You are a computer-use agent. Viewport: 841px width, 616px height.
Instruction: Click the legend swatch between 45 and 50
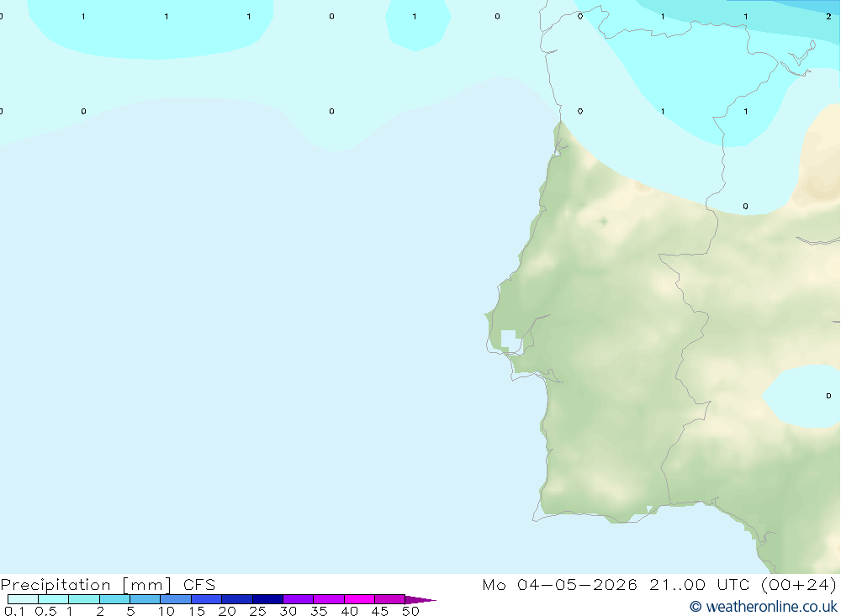(390, 599)
